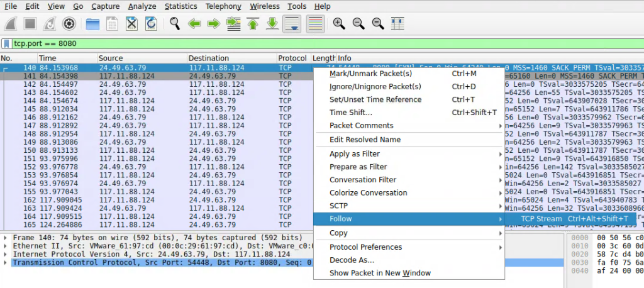Reload the capture file
The height and width of the screenshot is (288, 644).
point(151,24)
